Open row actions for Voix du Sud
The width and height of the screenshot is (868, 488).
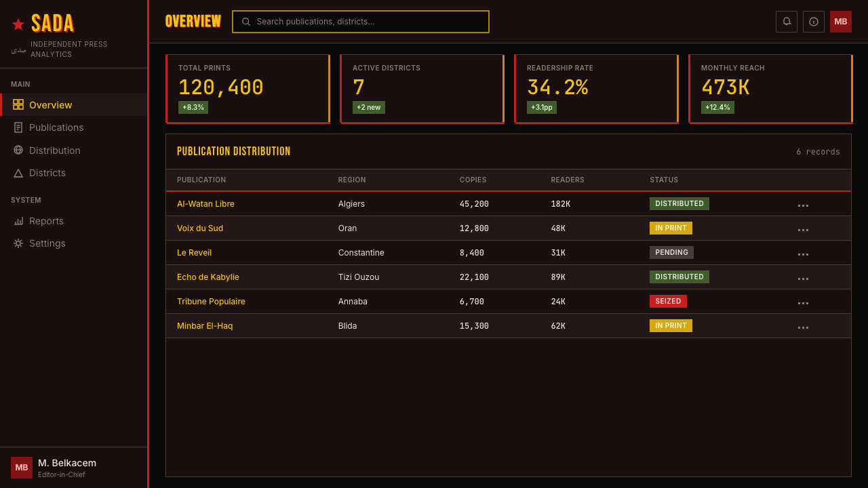[803, 228]
